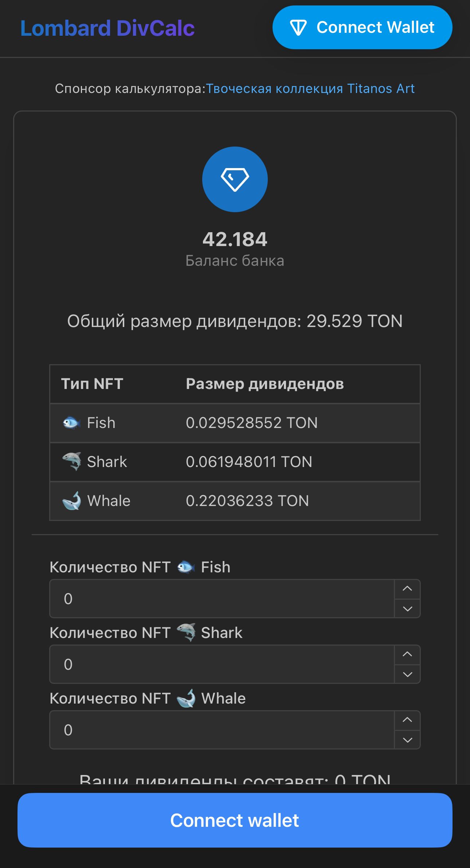Image resolution: width=470 pixels, height=868 pixels.
Task: Increase the Fish NFT quantity with the up arrow
Action: (x=407, y=589)
